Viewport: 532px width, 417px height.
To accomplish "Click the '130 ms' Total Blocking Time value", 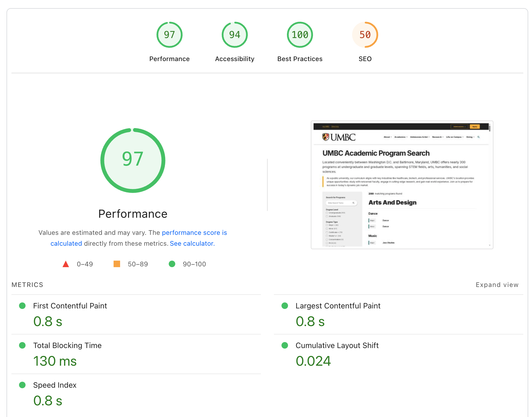I will coord(55,361).
